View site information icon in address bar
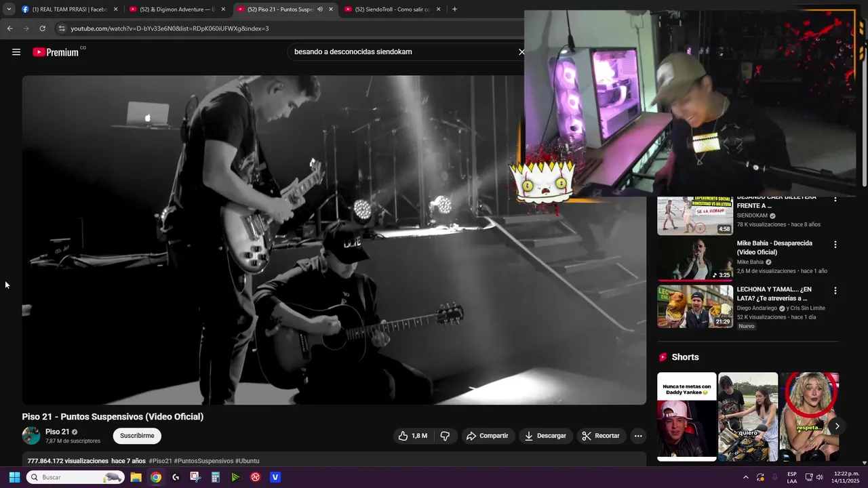This screenshot has width=868, height=488. click(x=62, y=28)
